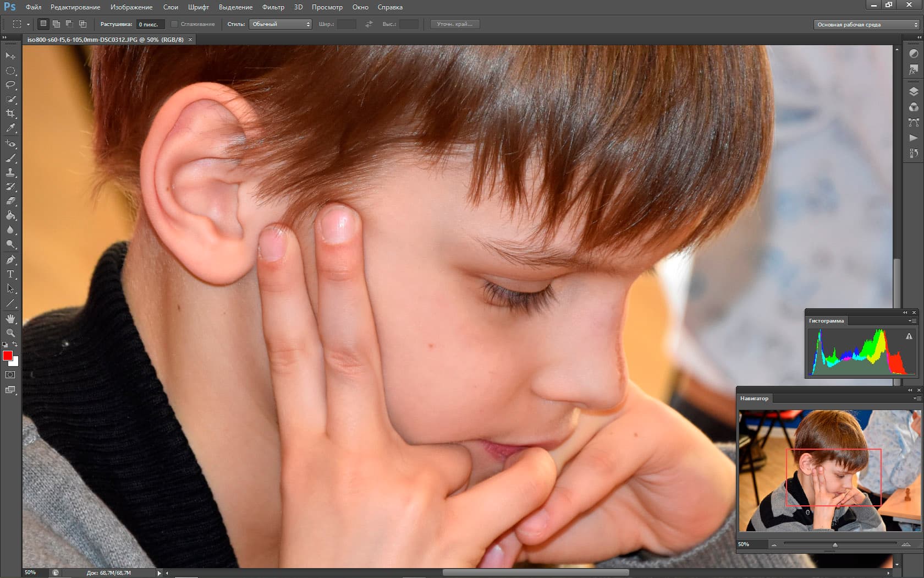
Task: Select the Crop tool
Action: 10,113
